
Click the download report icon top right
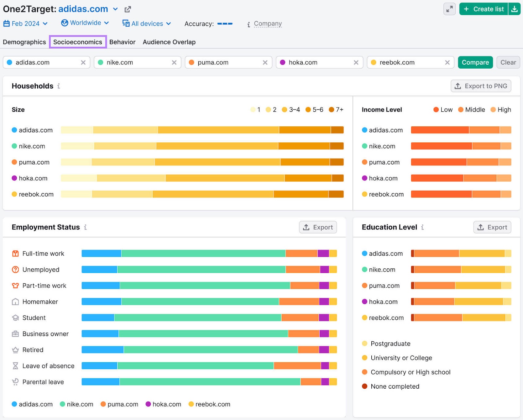(515, 9)
